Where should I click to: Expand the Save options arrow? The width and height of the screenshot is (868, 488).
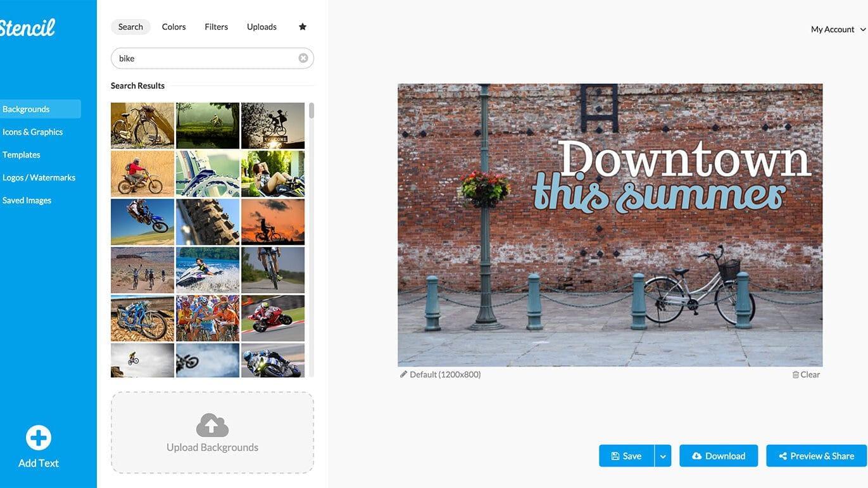coord(663,456)
